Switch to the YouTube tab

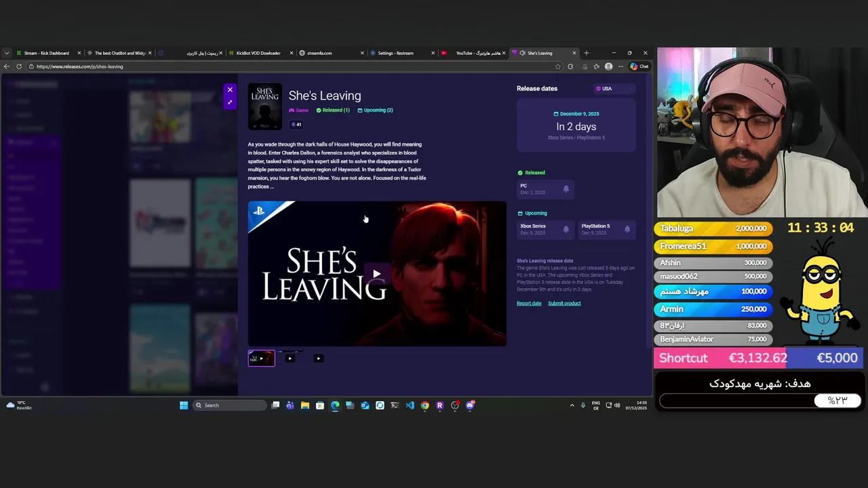[x=473, y=53]
